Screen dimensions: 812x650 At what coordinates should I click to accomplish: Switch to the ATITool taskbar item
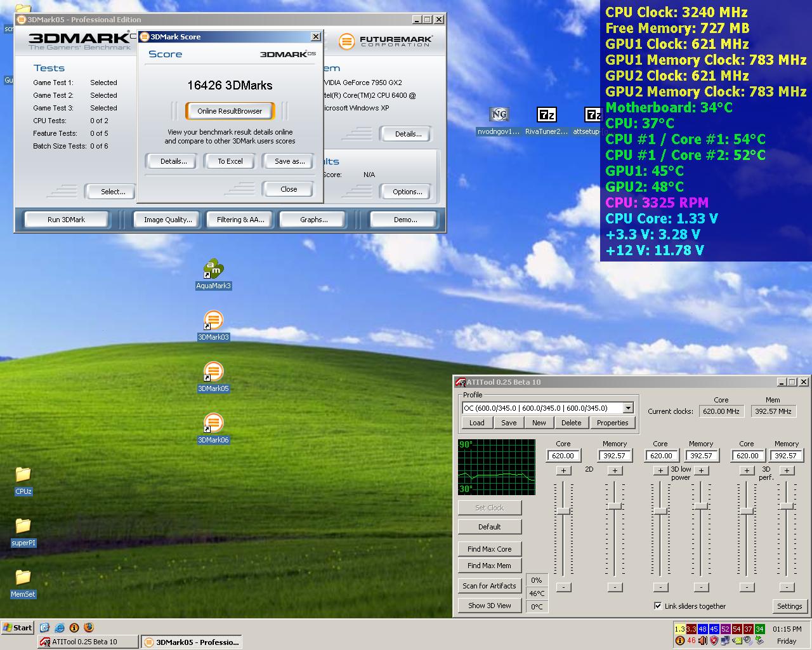[x=88, y=642]
